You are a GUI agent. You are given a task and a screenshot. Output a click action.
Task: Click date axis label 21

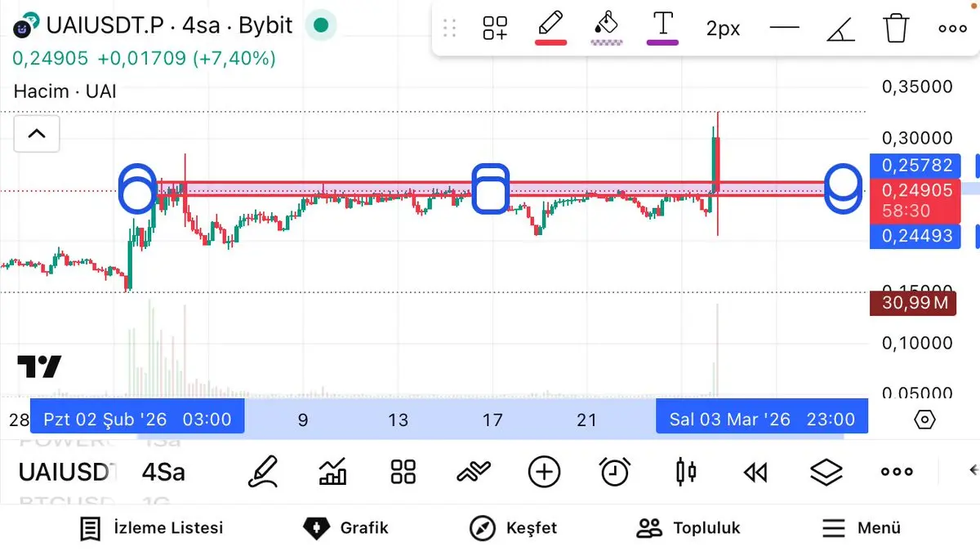point(586,420)
